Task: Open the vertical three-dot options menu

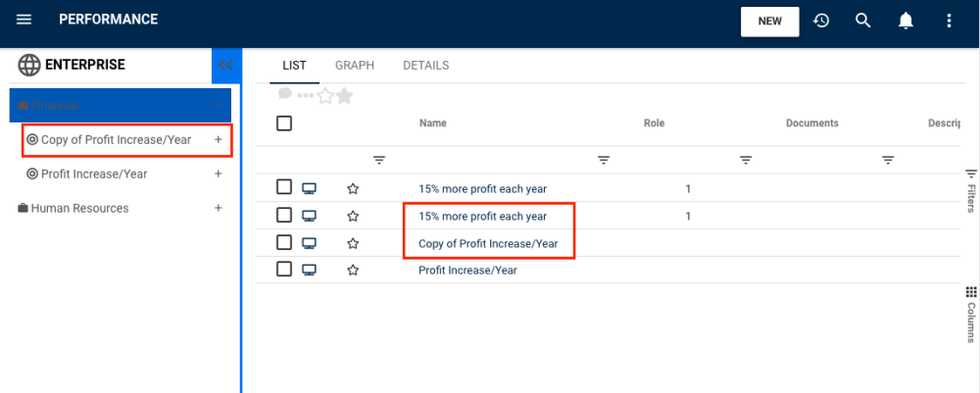Action: 949,21
